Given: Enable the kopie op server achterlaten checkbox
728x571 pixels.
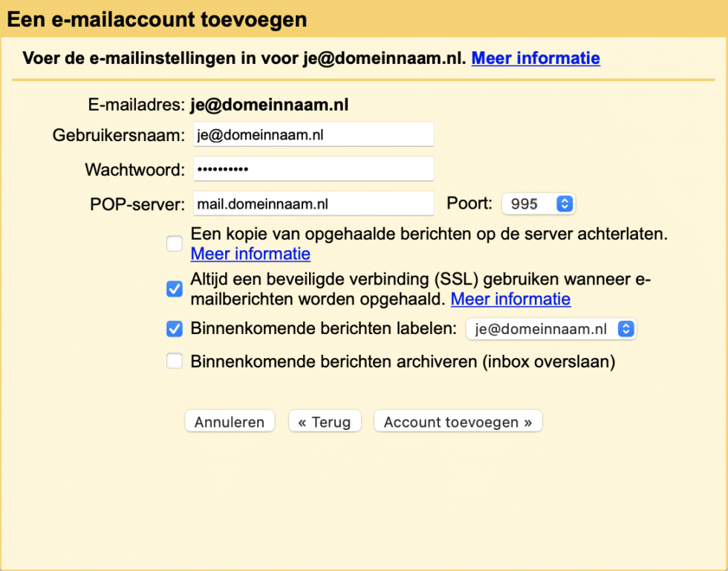Looking at the screenshot, I should click(x=174, y=243).
